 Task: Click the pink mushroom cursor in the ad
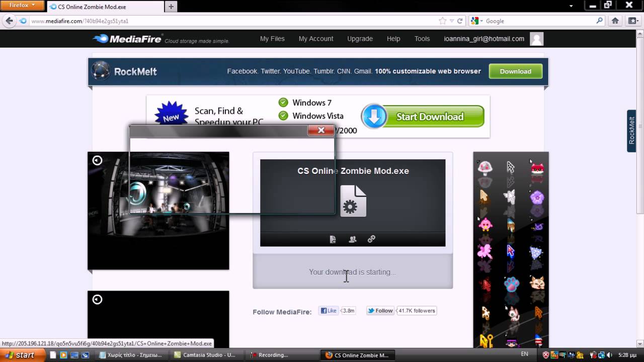point(485,167)
